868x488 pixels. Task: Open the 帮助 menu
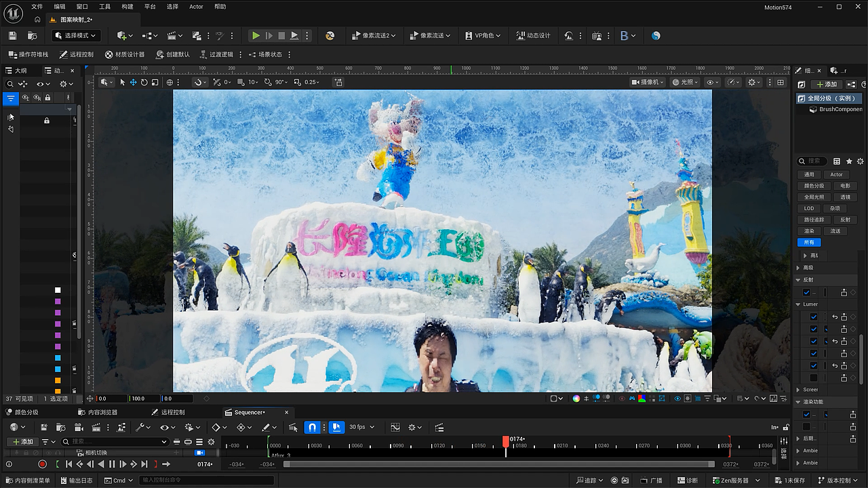(x=220, y=7)
